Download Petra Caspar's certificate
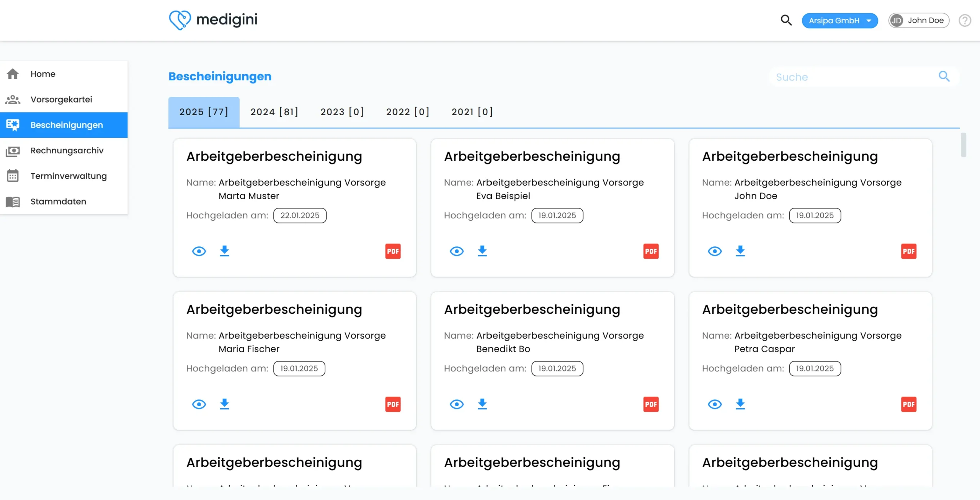980x500 pixels. [x=740, y=404]
